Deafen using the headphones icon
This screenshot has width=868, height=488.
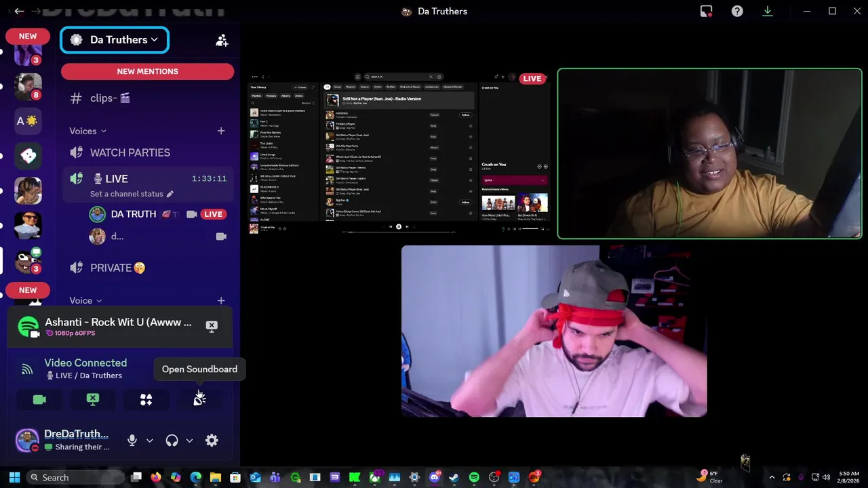(x=172, y=441)
